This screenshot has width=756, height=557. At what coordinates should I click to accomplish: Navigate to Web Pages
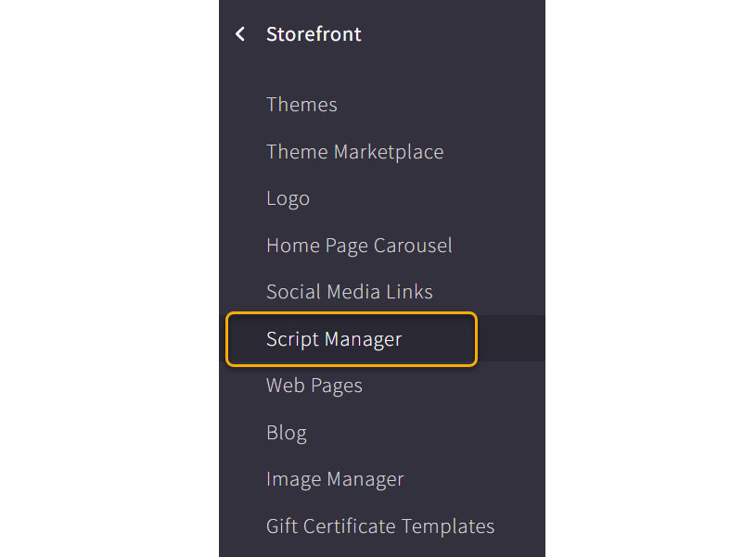tap(314, 386)
